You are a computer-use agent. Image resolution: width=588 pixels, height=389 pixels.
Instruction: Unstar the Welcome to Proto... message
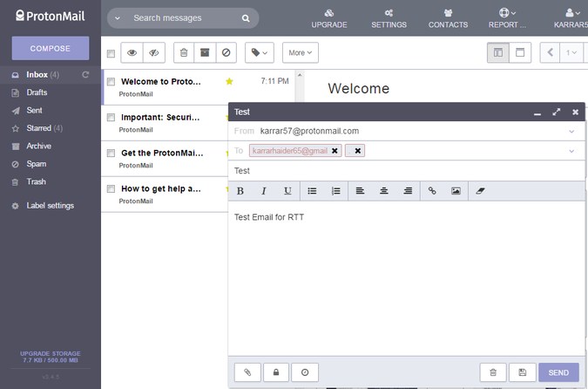[x=229, y=81]
